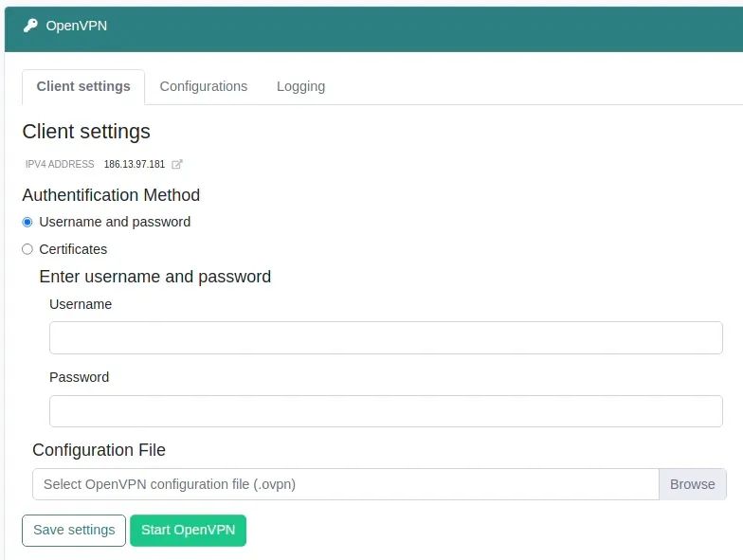743x560 pixels.
Task: Click the IPv4 address 186.13.97.181
Action: coord(134,164)
